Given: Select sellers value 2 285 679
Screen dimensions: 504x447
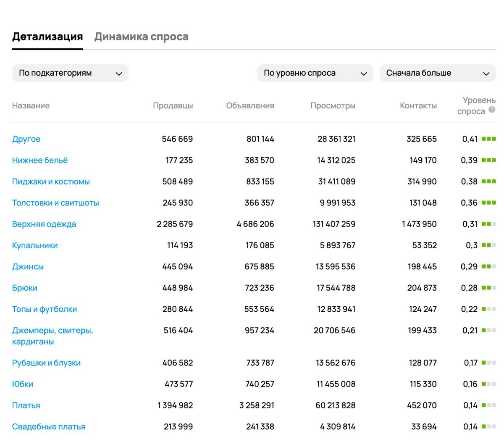Looking at the screenshot, I should (x=175, y=224).
